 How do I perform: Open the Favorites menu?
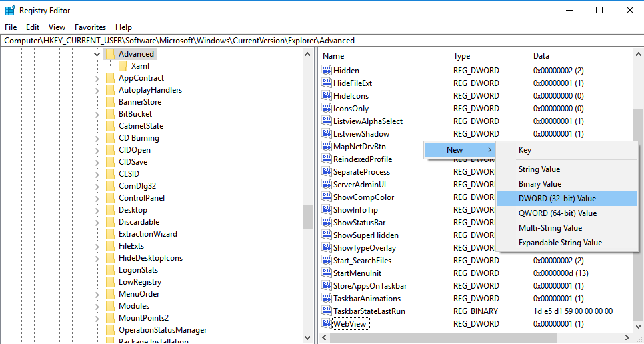pyautogui.click(x=91, y=27)
